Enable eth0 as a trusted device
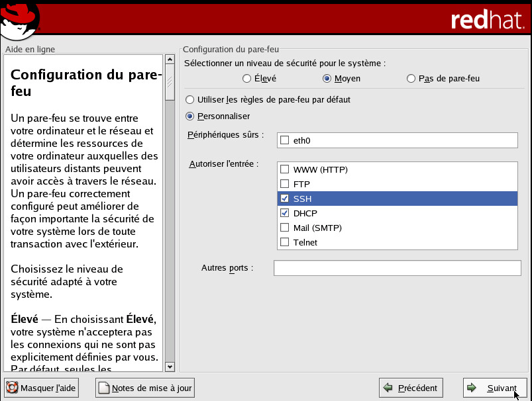 tap(285, 140)
